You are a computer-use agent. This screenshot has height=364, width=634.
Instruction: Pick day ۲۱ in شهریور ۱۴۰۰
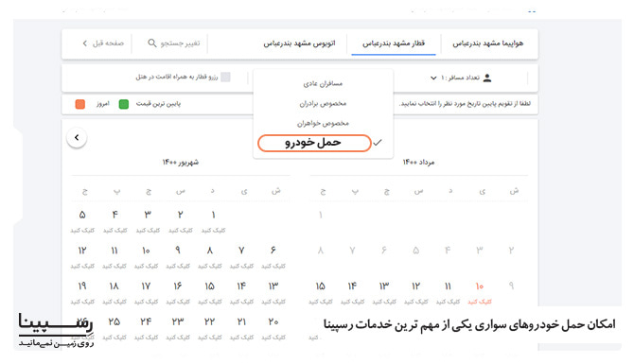point(241,328)
